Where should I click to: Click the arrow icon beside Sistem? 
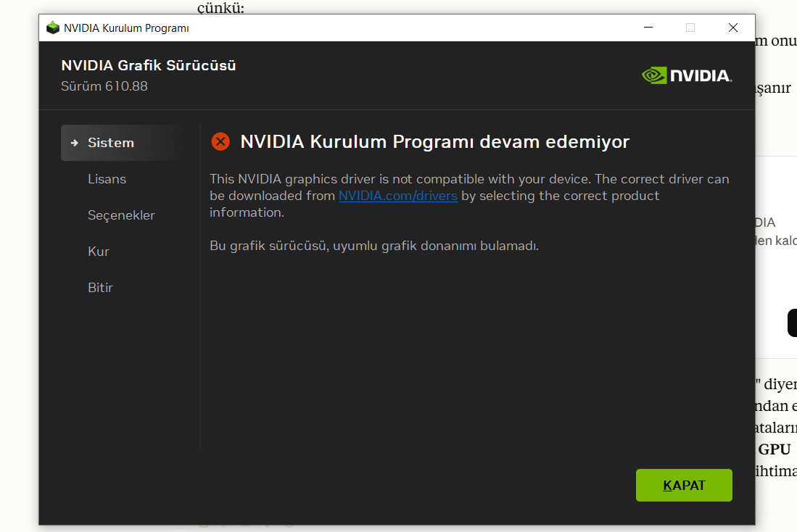click(x=75, y=143)
